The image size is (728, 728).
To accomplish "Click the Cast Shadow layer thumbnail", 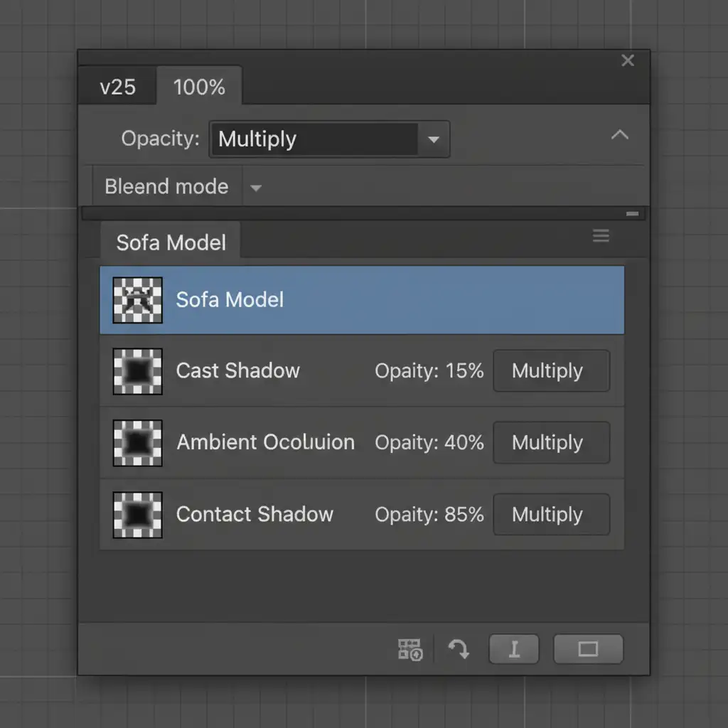I will pos(138,371).
